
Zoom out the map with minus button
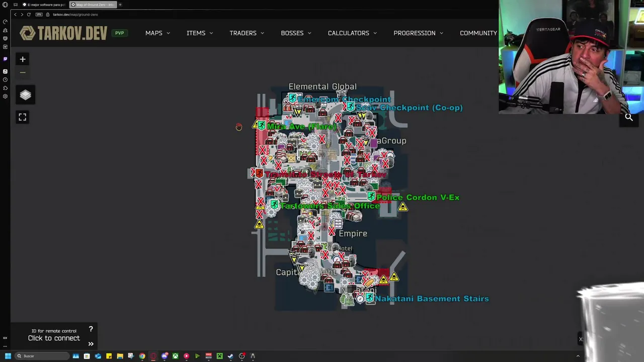(x=22, y=72)
